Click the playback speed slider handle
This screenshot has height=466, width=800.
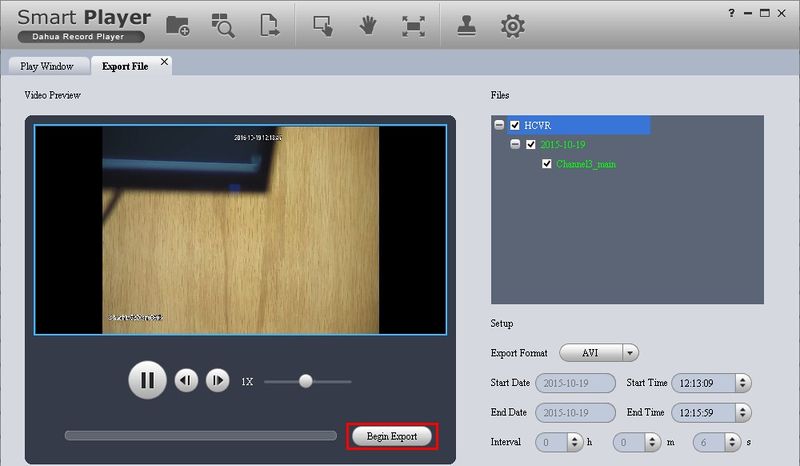[x=306, y=381]
